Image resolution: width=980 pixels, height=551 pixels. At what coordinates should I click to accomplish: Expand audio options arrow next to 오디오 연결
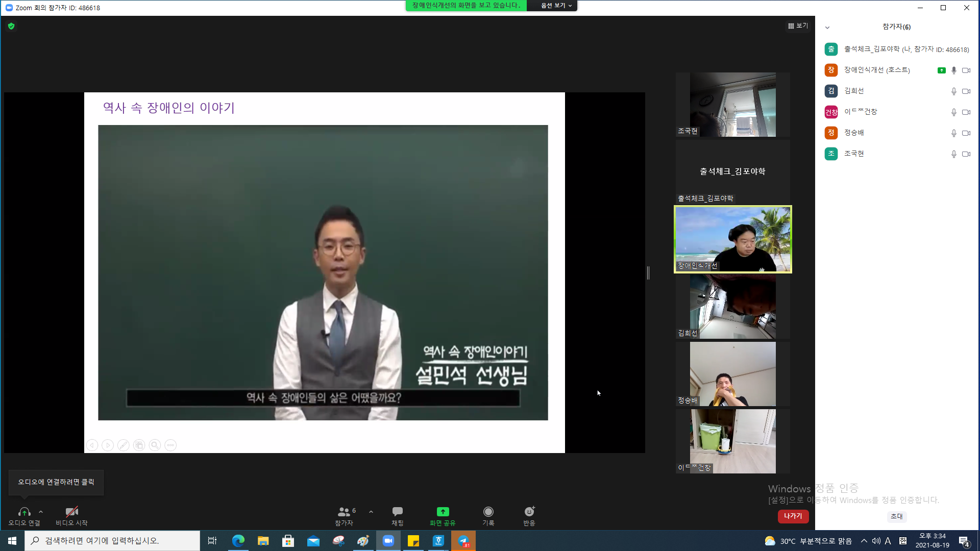coord(41,512)
